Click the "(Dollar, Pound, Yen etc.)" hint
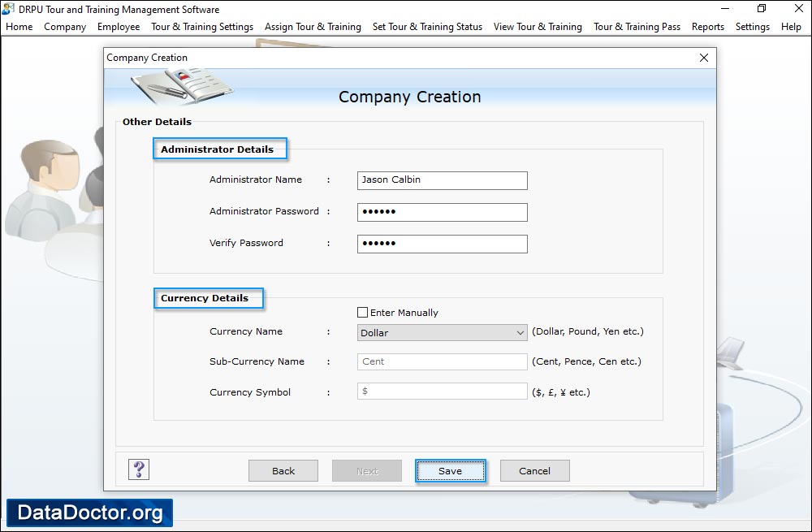The height and width of the screenshot is (532, 812). pyautogui.click(x=588, y=331)
